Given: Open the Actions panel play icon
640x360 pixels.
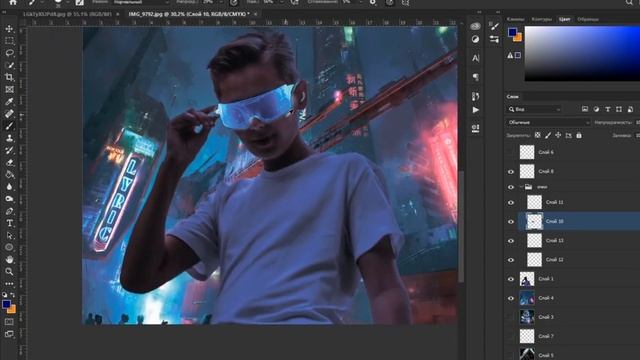Looking at the screenshot, I should tap(476, 110).
